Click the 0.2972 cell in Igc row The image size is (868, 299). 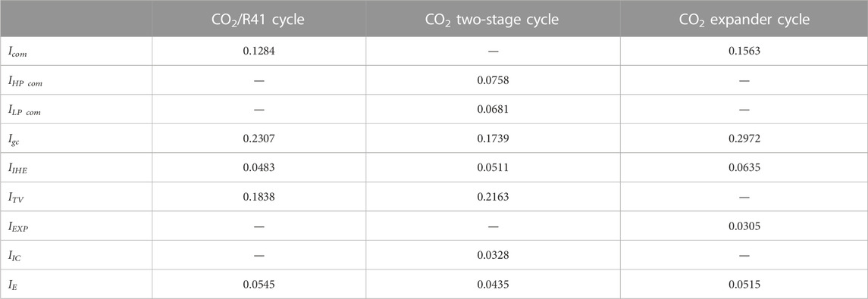point(744,139)
